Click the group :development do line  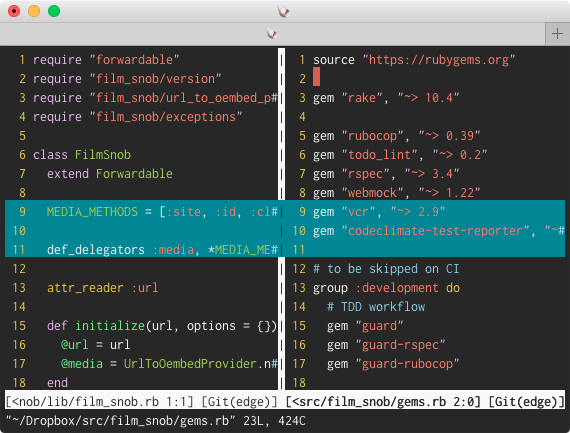coord(386,288)
